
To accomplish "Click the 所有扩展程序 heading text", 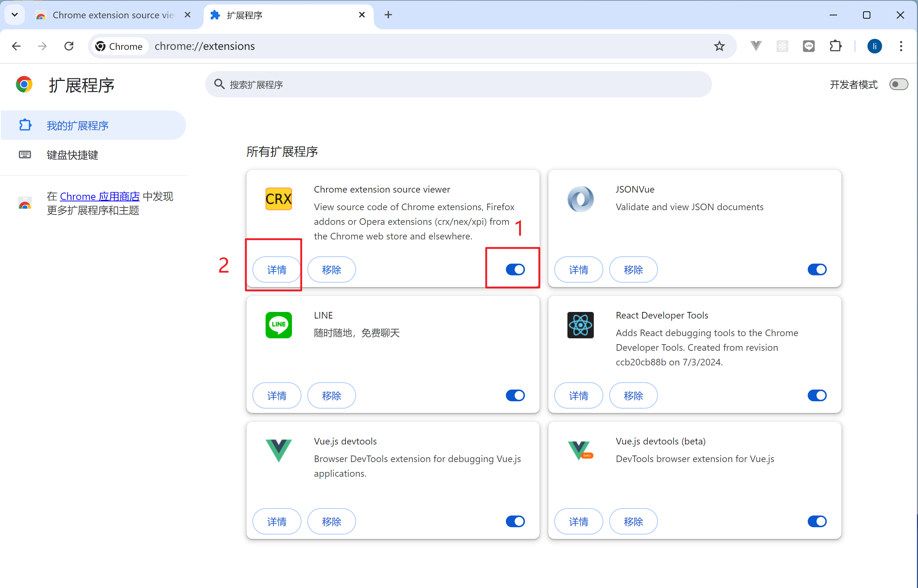I will point(282,152).
